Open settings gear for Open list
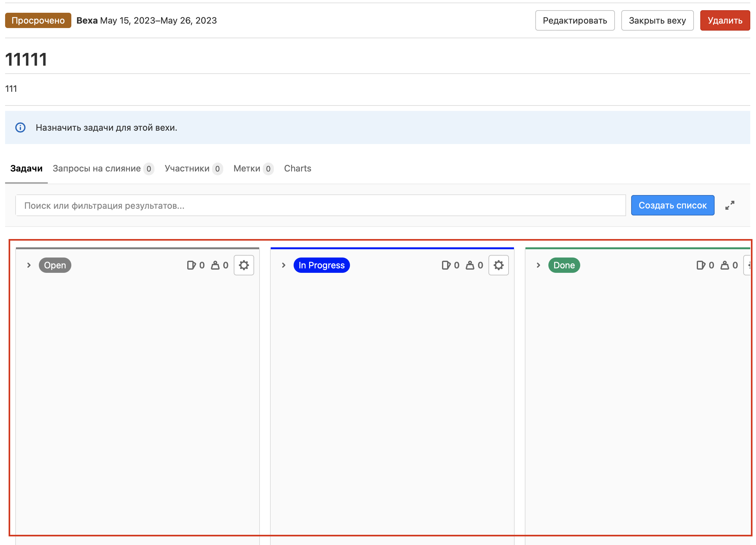This screenshot has width=756, height=545. (244, 265)
